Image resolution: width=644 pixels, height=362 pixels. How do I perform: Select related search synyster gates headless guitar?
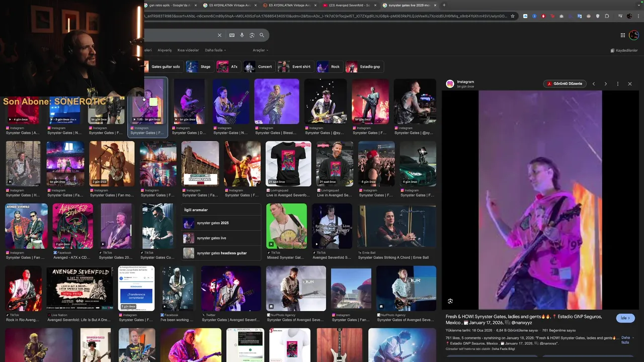[222, 253]
